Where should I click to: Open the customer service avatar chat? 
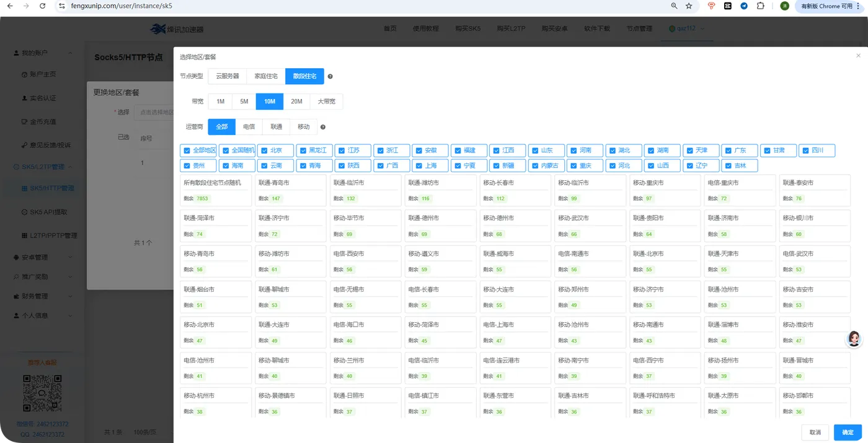[854, 339]
